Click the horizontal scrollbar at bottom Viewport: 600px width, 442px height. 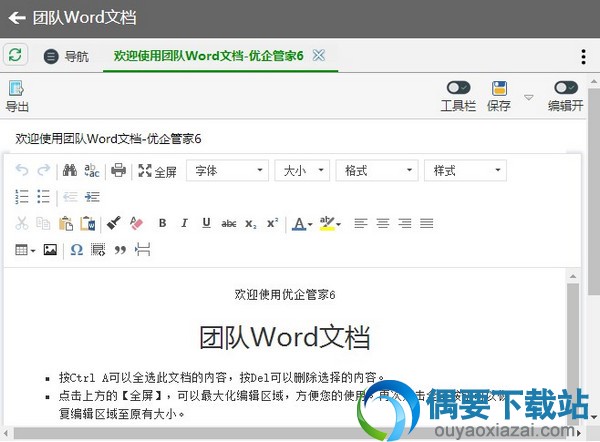pyautogui.click(x=293, y=433)
